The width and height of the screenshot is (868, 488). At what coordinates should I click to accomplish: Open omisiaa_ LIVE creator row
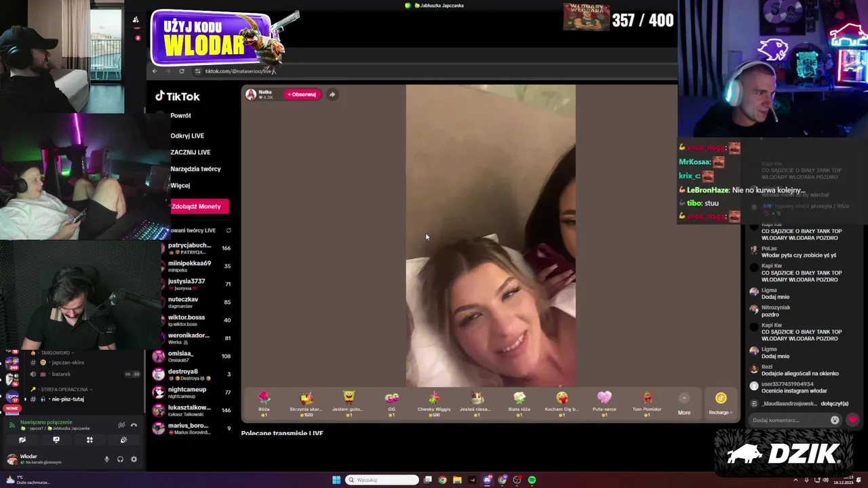tap(192, 356)
